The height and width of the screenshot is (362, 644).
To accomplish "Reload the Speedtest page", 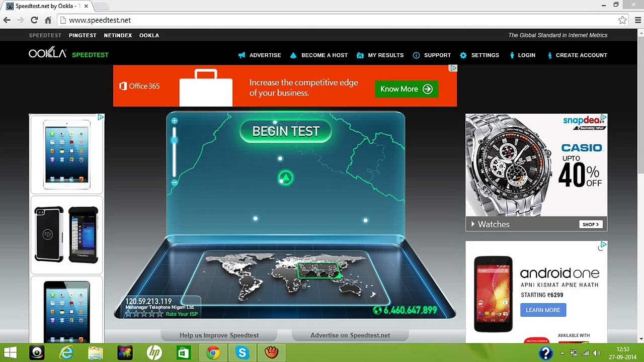I will (x=34, y=20).
